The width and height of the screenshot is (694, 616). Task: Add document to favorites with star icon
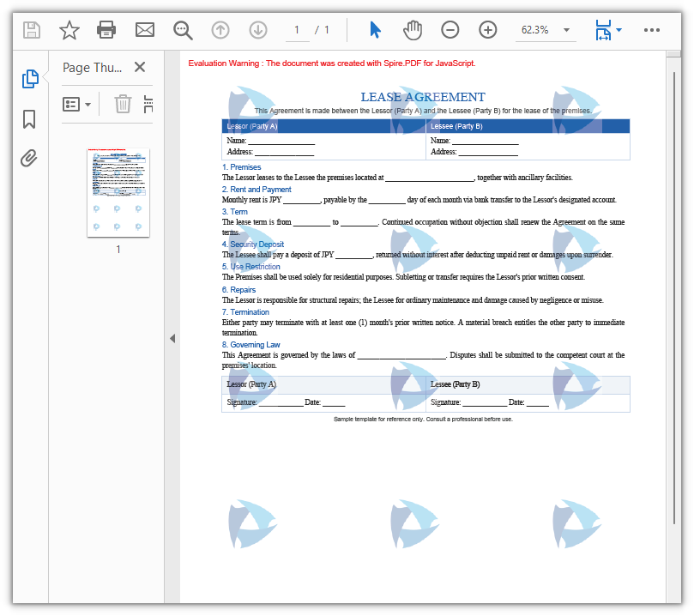point(69,30)
